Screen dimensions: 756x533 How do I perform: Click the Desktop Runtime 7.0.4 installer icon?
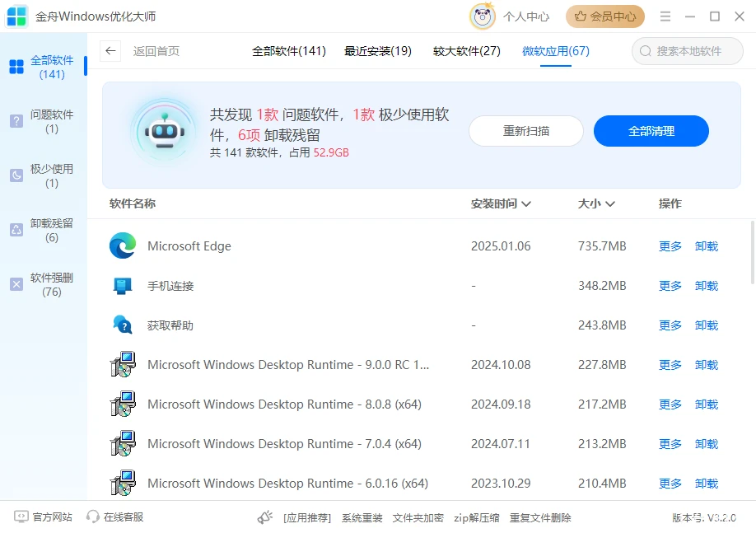pyautogui.click(x=123, y=444)
